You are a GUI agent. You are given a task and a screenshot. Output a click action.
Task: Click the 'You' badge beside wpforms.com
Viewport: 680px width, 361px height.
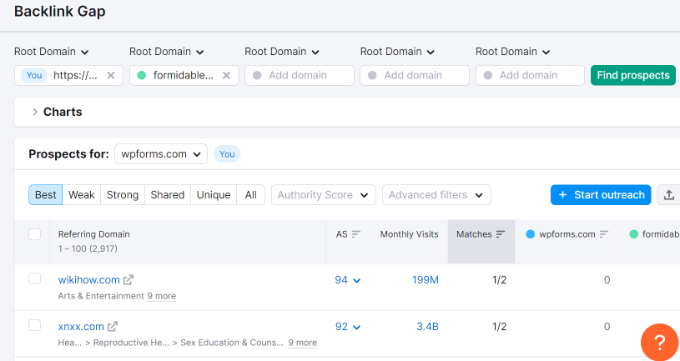[227, 154]
